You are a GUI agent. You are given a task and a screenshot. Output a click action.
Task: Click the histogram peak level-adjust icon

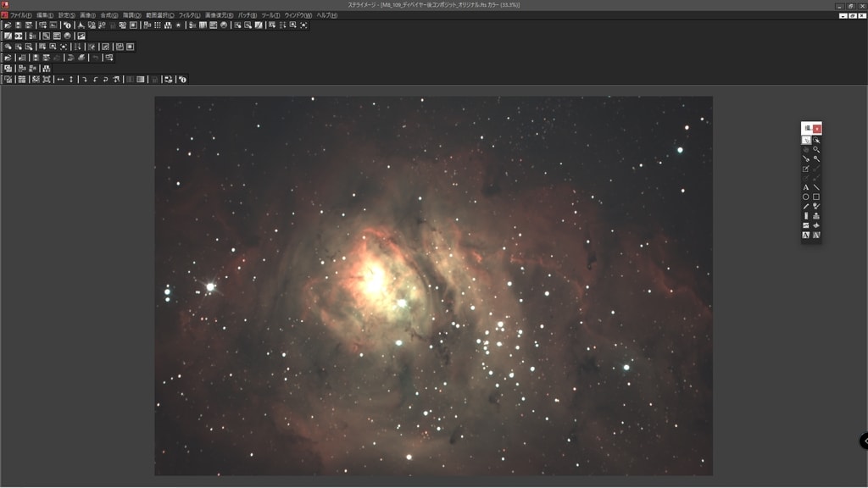pos(81,25)
